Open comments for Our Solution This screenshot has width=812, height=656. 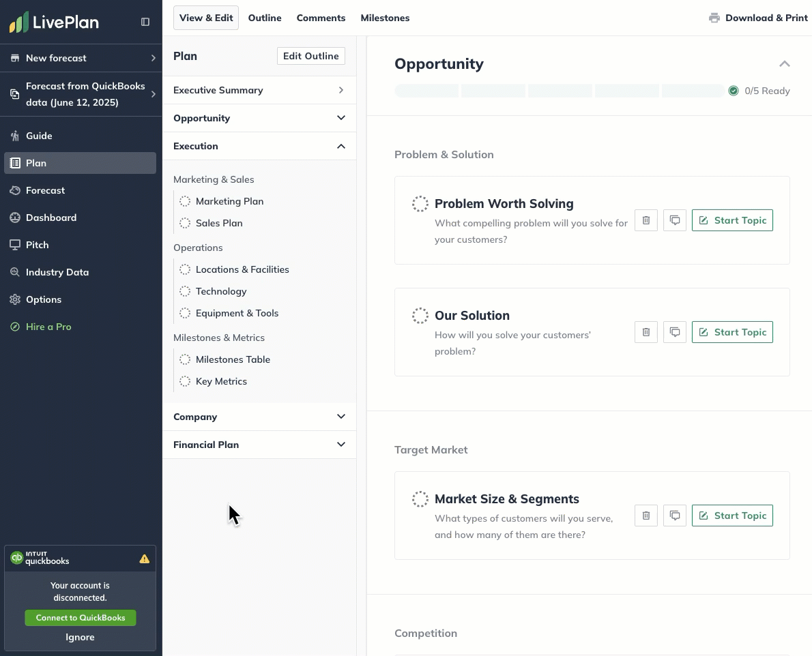click(x=675, y=332)
